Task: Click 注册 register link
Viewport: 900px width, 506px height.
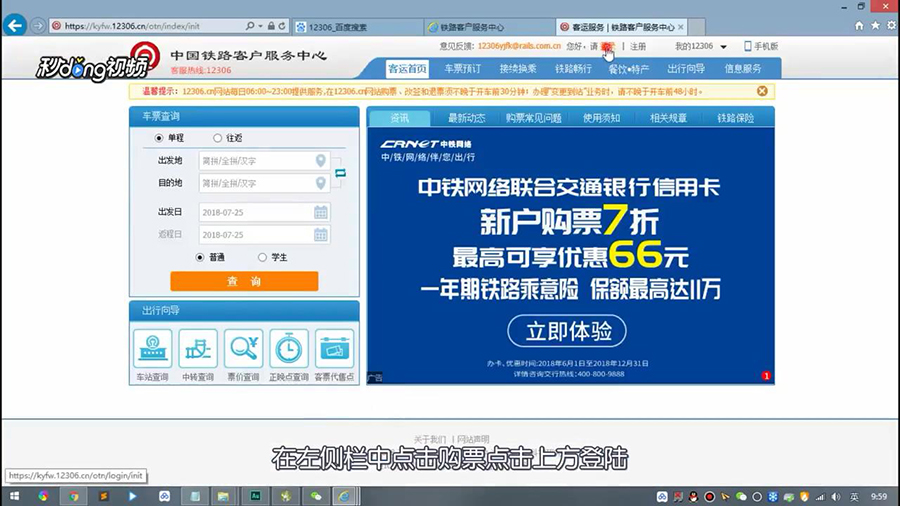Action: [x=638, y=46]
